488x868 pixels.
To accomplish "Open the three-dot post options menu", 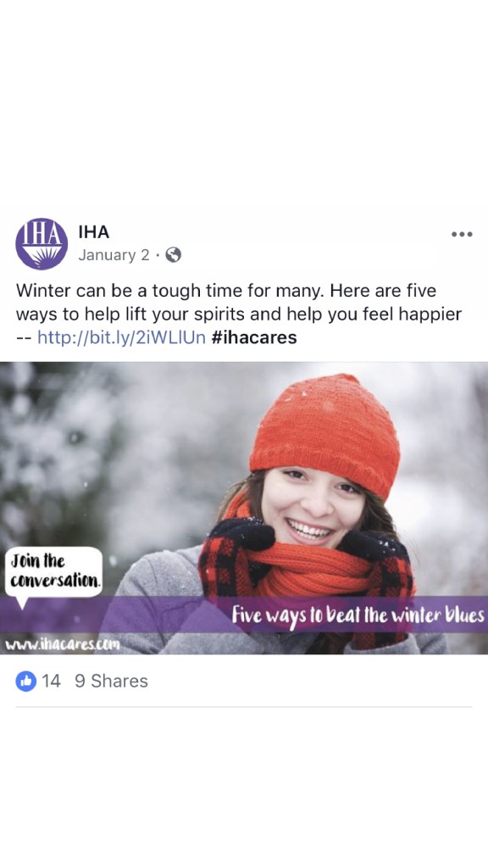I will coord(462,234).
